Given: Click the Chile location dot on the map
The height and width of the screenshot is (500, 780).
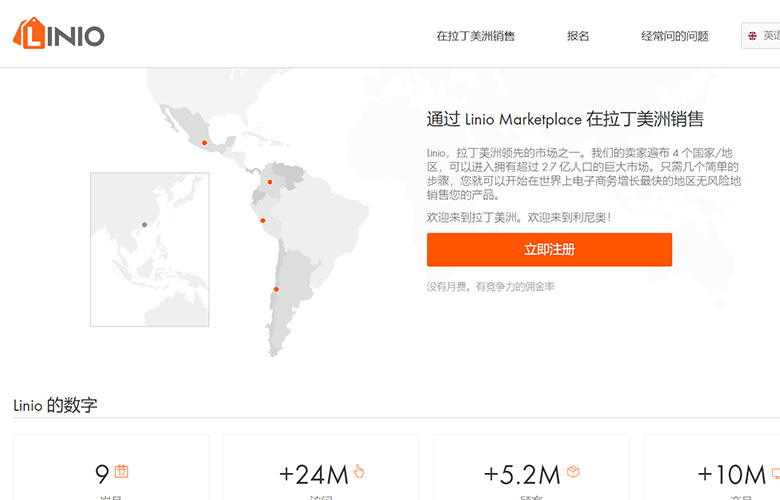Looking at the screenshot, I should click(x=276, y=289).
